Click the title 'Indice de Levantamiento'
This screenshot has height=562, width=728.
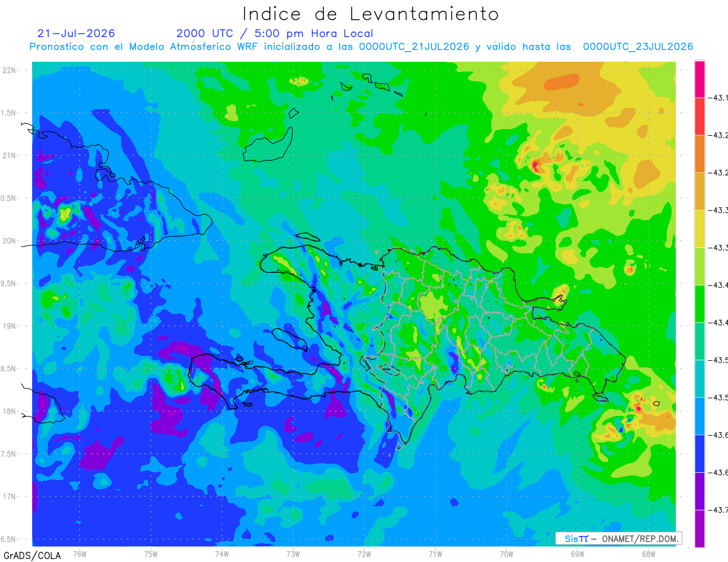(371, 13)
